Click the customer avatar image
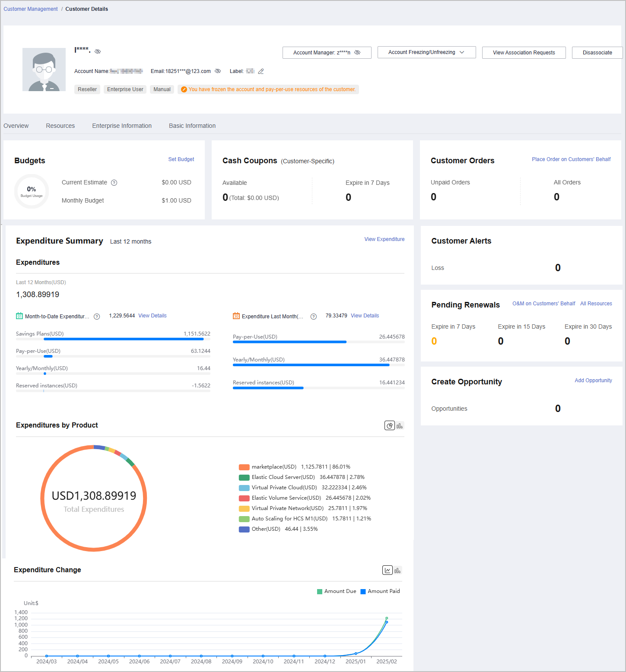Screen dimensions: 626x672 44,70
